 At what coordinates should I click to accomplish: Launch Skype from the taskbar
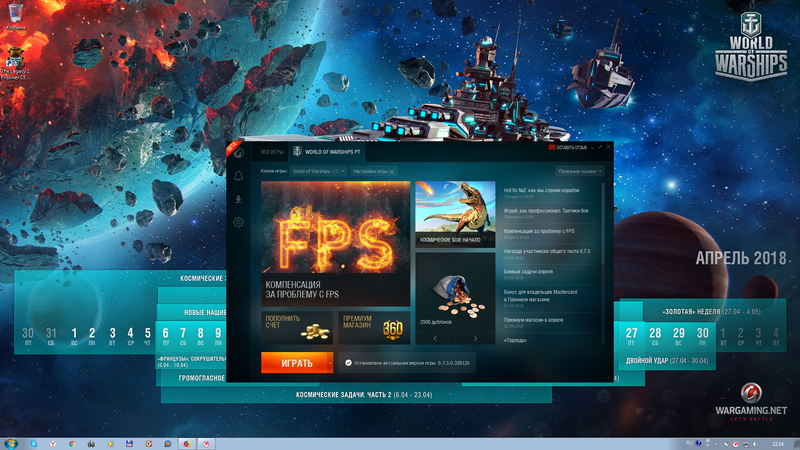[34, 444]
